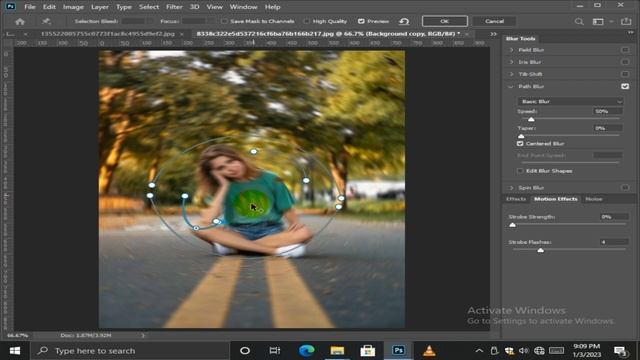Click status bar arrow after Doc size

[142, 336]
